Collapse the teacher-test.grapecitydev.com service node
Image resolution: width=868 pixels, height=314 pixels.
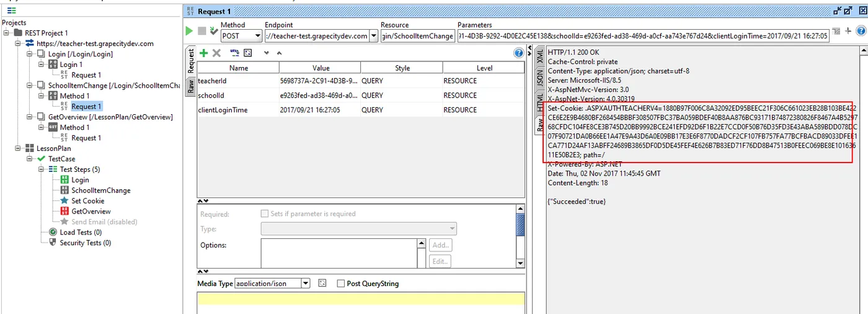tap(18, 43)
